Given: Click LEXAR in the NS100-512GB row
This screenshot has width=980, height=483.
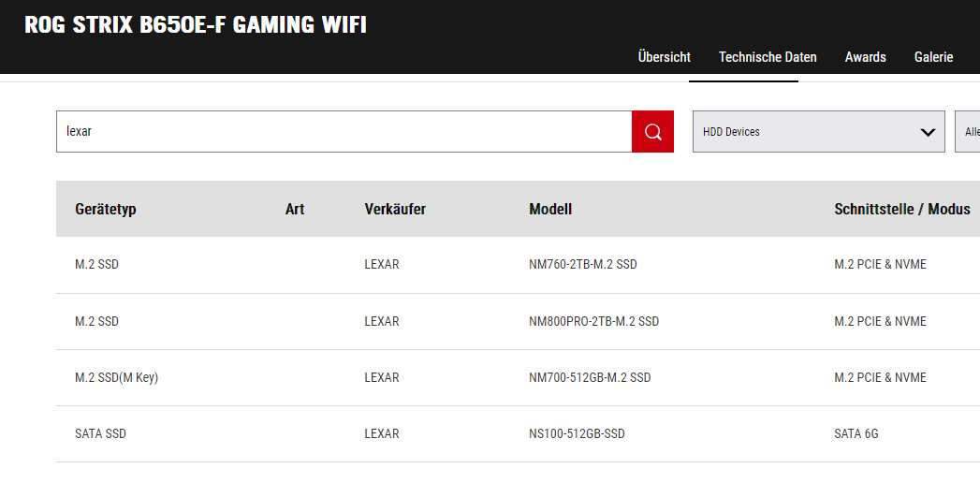Looking at the screenshot, I should point(382,433).
